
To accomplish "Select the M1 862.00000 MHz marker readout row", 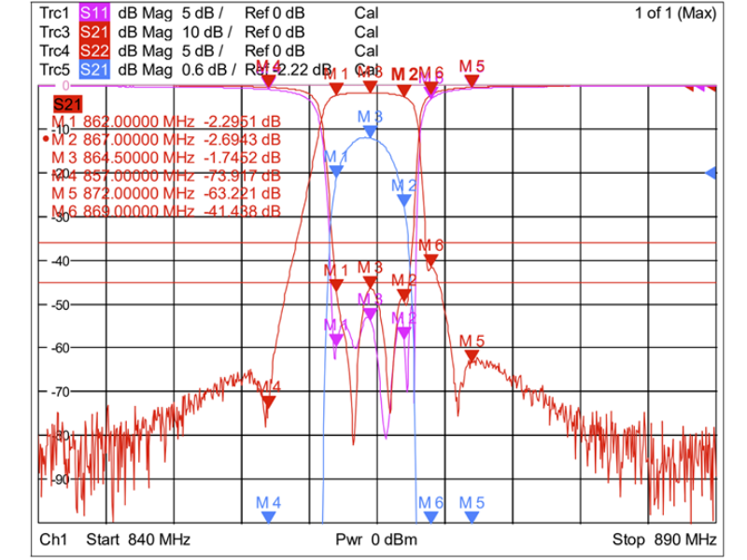I will pos(166,121).
